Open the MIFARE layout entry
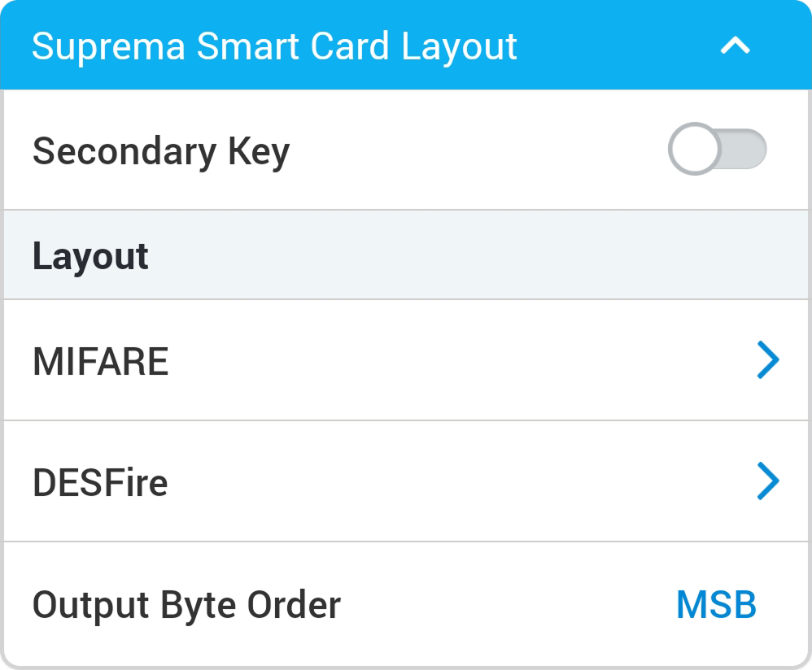Screen dimensions: 812x670 391,361
